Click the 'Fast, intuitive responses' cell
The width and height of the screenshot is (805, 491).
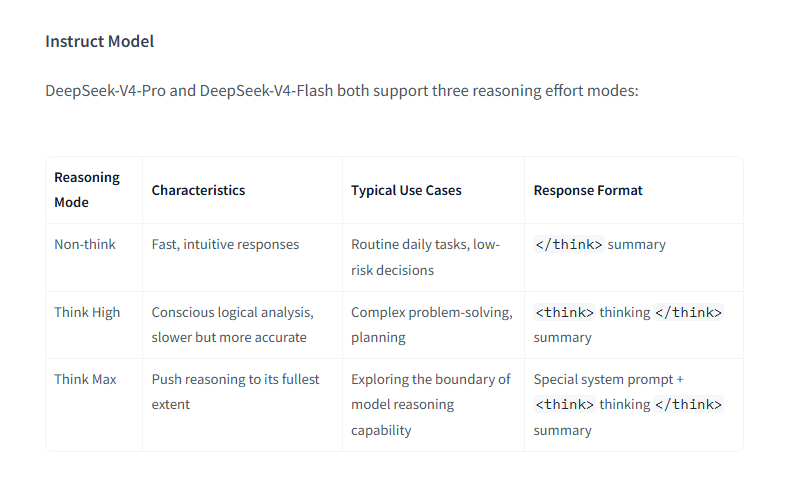225,244
